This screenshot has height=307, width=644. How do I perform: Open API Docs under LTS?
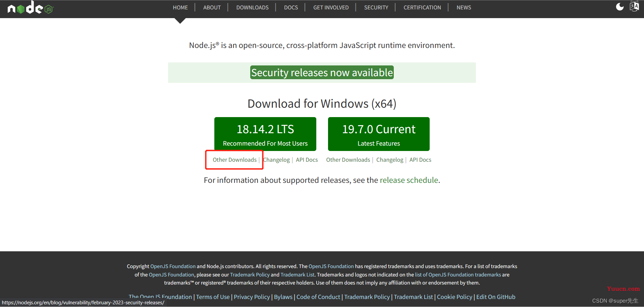click(307, 160)
